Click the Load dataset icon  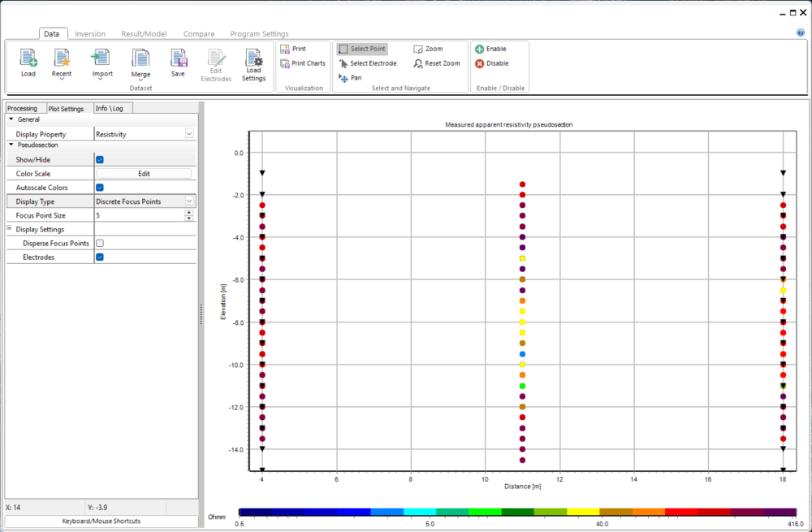click(28, 58)
